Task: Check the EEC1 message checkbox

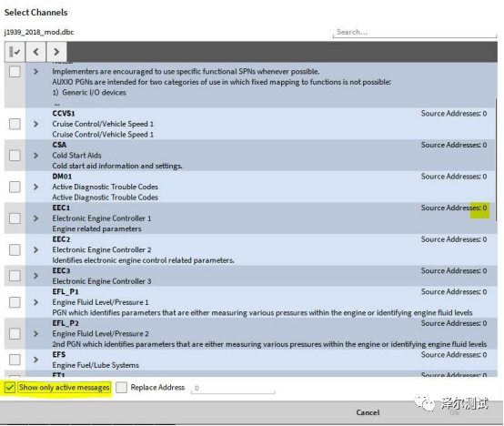Action: (15, 218)
